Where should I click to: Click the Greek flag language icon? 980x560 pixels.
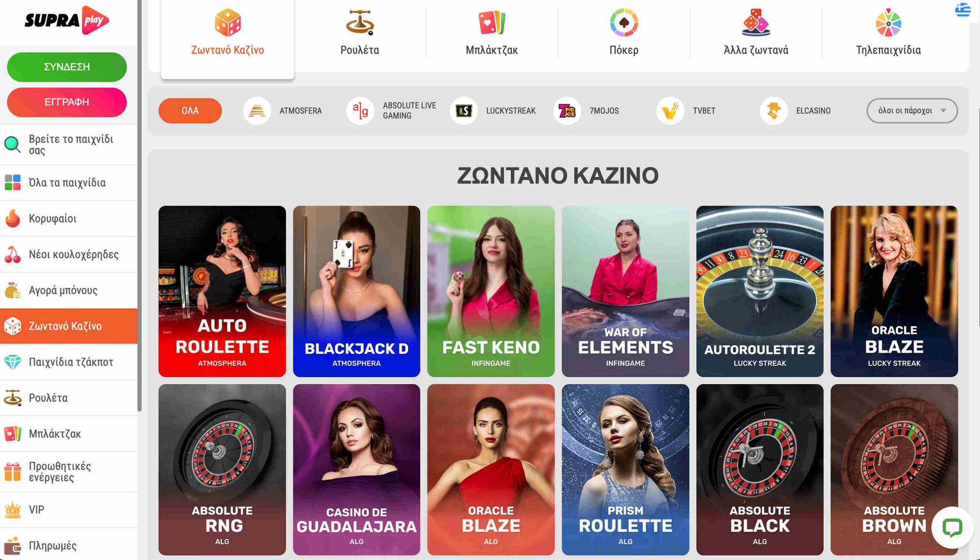click(963, 10)
